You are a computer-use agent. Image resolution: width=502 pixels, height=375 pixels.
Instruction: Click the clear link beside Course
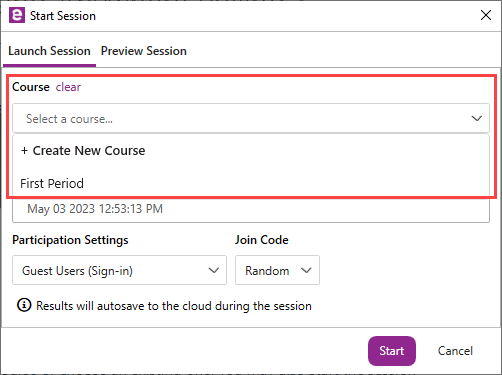coord(68,87)
